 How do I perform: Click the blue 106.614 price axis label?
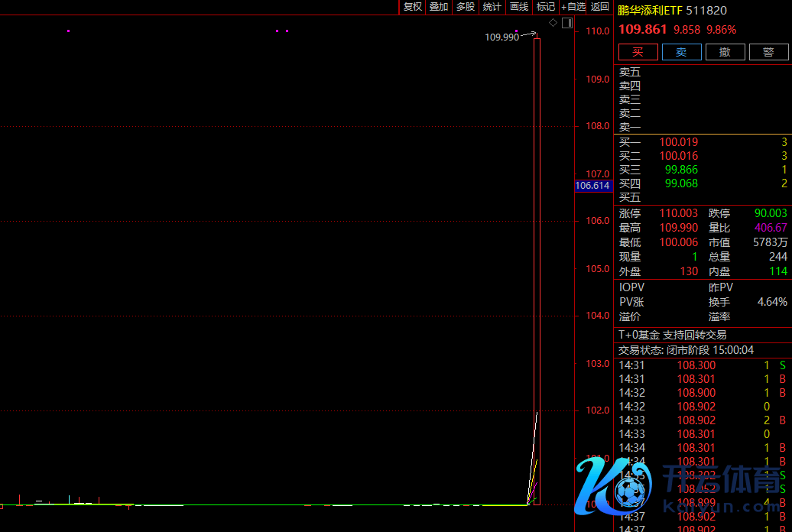592,186
